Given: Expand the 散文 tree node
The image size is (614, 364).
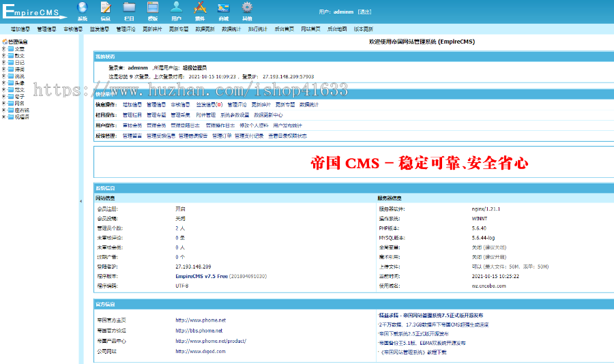Looking at the screenshot, I should click(x=4, y=56).
